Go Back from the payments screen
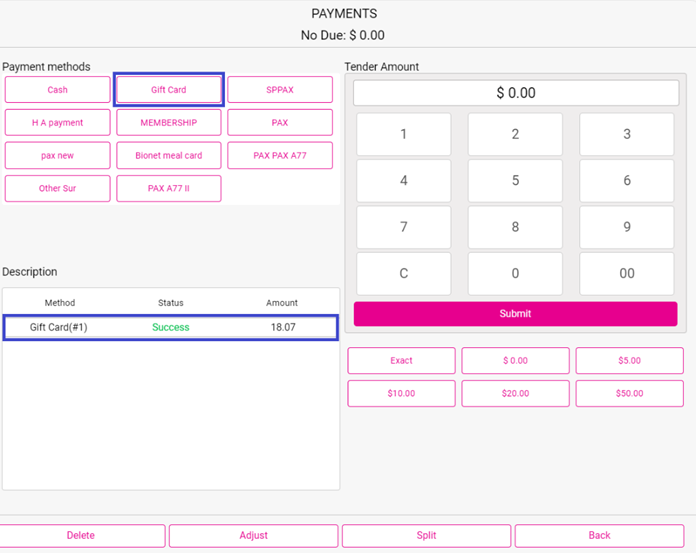This screenshot has width=696, height=553. coord(599,536)
